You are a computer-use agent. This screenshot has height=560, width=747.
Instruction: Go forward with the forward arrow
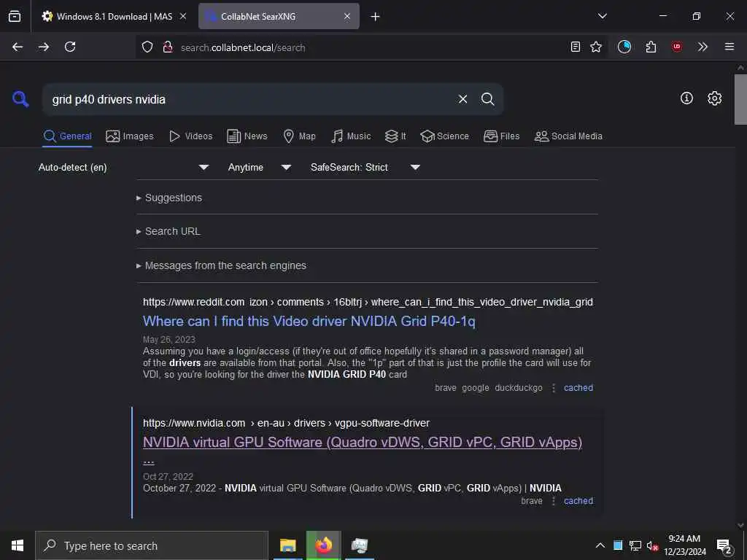(44, 47)
